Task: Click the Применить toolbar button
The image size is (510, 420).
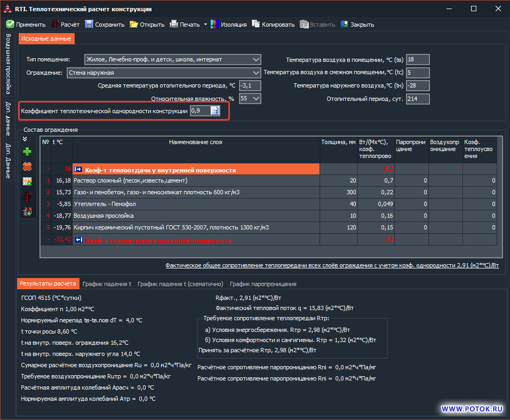Action: (x=26, y=25)
